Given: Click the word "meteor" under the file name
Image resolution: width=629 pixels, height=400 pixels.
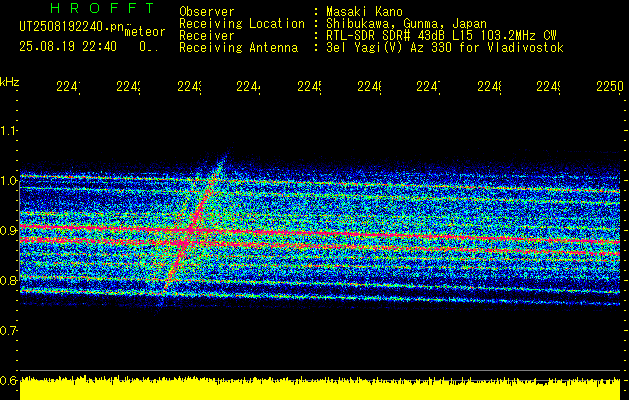Looking at the screenshot, I should coord(145,32).
